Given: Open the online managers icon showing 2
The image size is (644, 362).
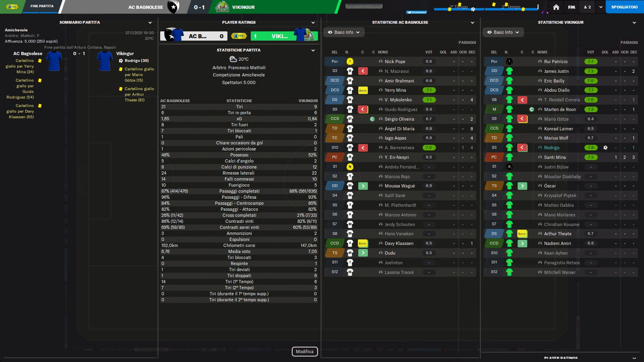Looking at the screenshot, I should 587,7.
